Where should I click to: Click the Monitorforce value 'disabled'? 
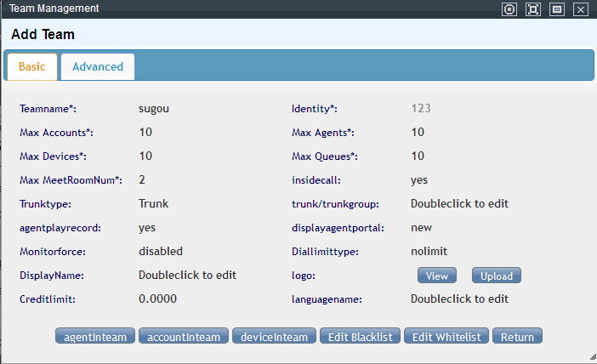[x=161, y=252]
